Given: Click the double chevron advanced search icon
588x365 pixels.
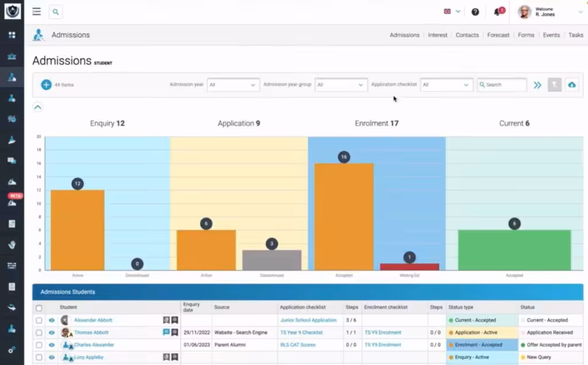Looking at the screenshot, I should [537, 85].
